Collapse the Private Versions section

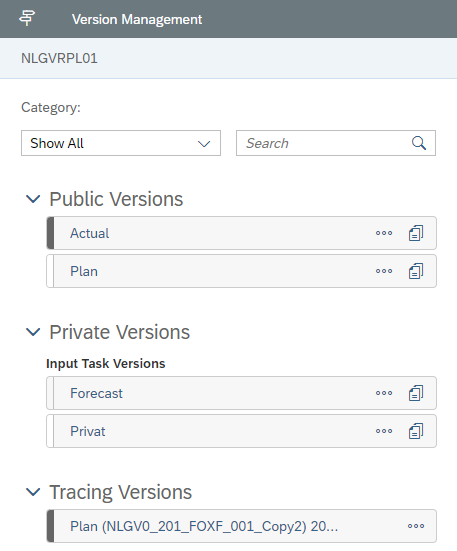33,332
